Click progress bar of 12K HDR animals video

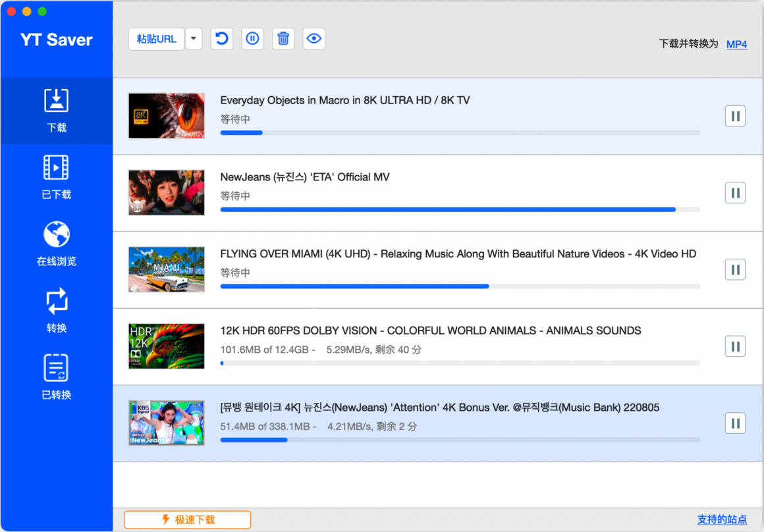point(460,363)
